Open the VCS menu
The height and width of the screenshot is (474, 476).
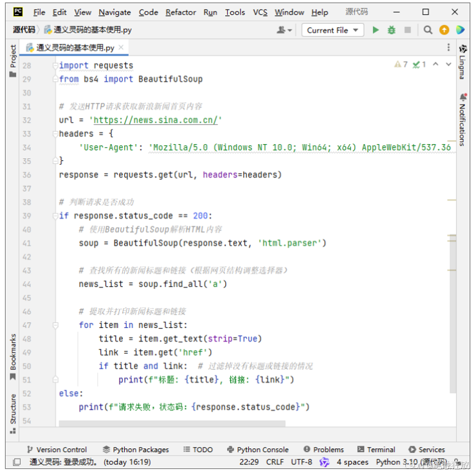tap(260, 12)
